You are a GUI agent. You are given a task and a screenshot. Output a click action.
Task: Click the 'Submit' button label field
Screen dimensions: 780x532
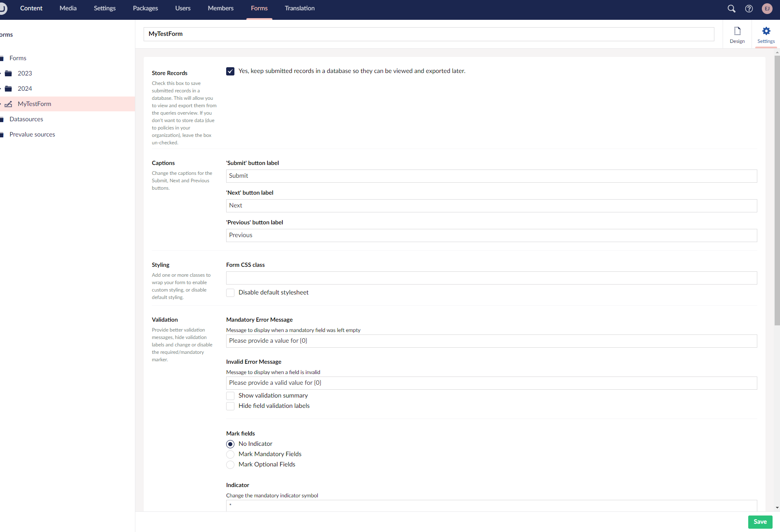(x=492, y=176)
